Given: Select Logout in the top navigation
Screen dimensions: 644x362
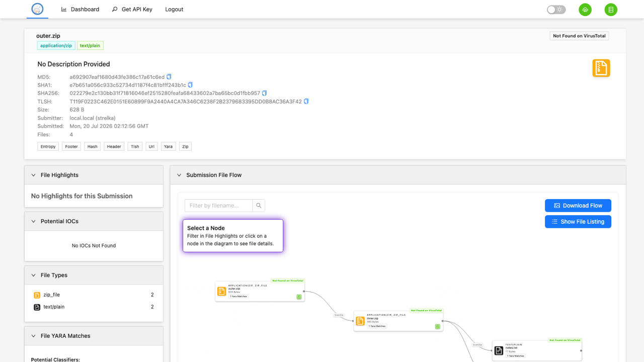Looking at the screenshot, I should [x=174, y=9].
